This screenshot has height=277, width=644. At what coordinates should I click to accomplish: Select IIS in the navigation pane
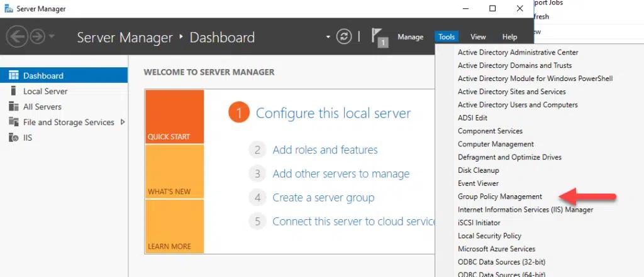pos(64,138)
